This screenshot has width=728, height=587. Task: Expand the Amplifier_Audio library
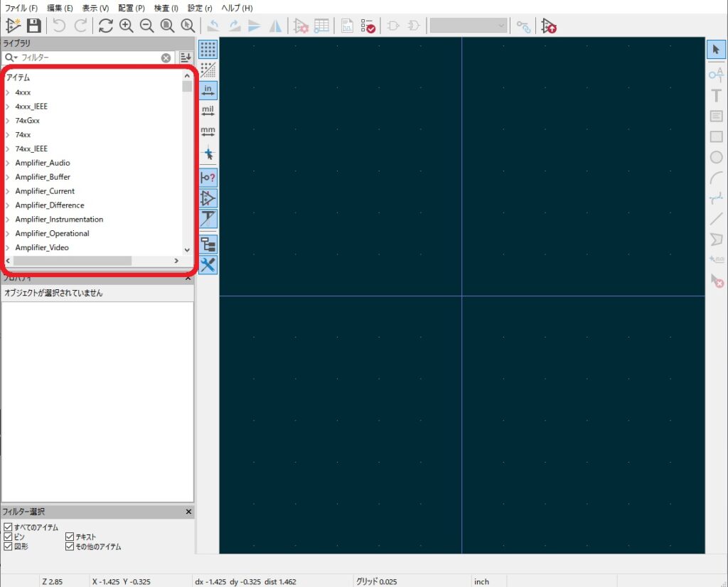click(x=8, y=163)
